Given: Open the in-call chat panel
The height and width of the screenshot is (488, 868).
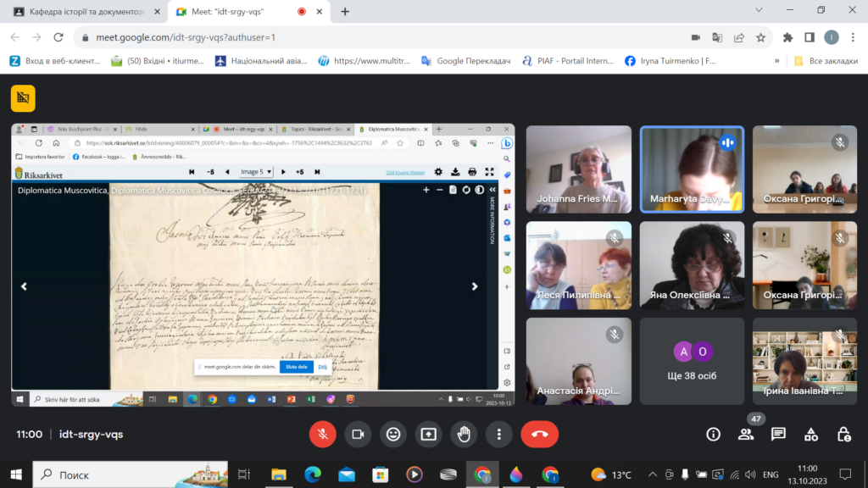Looking at the screenshot, I should coord(778,434).
